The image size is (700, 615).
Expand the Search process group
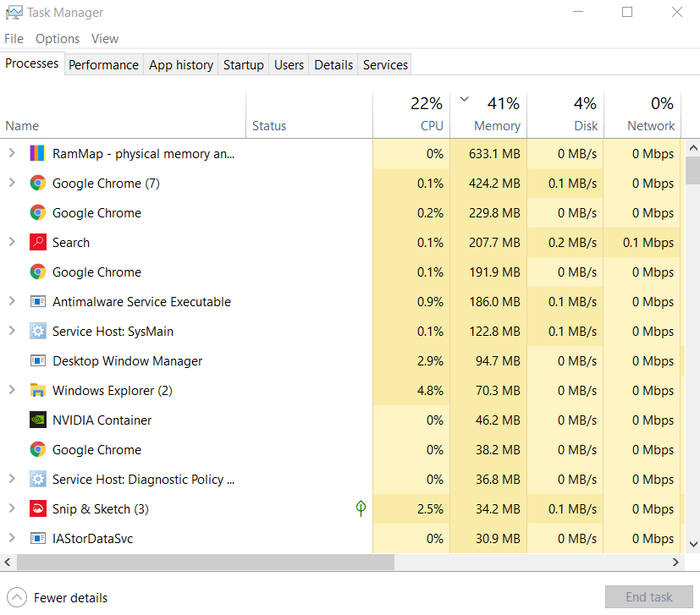tap(12, 242)
